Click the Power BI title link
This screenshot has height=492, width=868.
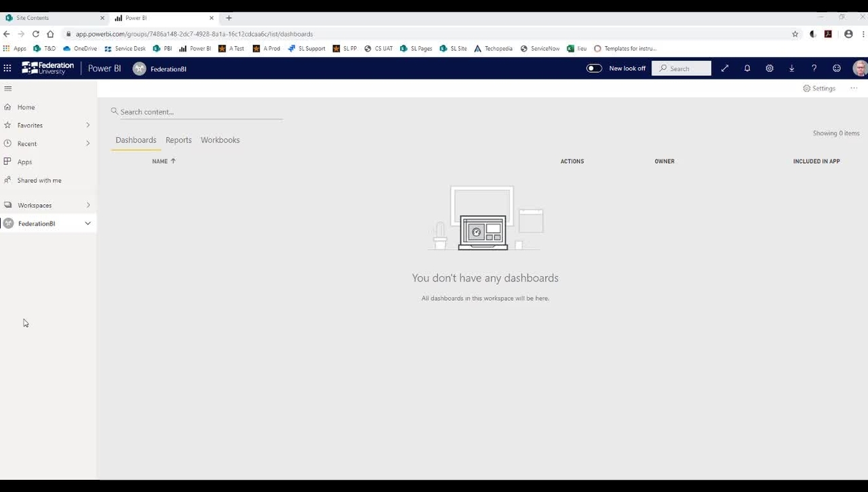(104, 69)
